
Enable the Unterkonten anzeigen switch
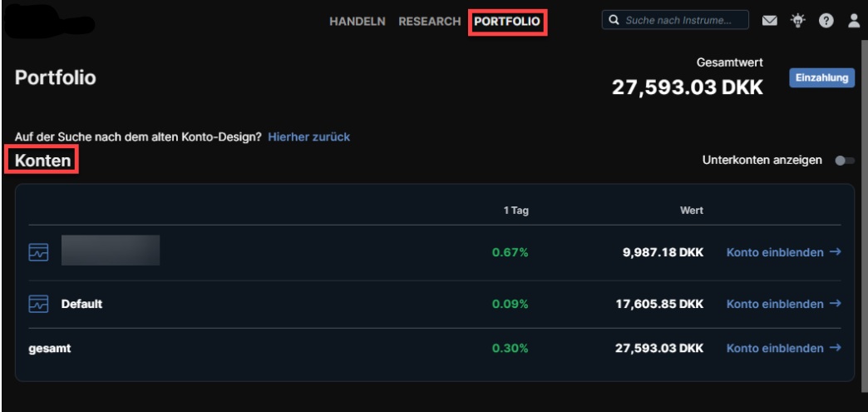[x=843, y=160]
